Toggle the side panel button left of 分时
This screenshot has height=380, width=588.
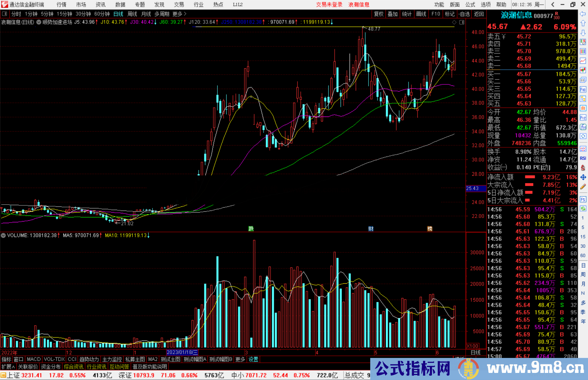5,14
